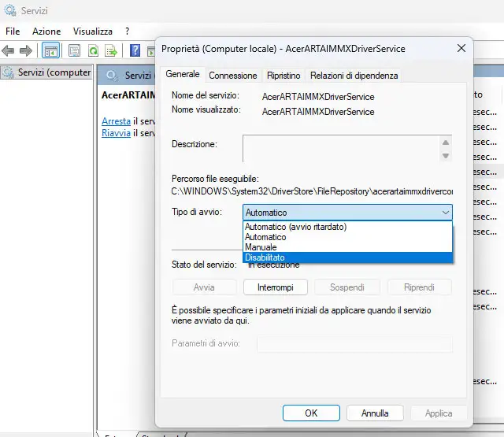The image size is (504, 437).
Task: Choose Disabilitato startup type
Action: [x=347, y=257]
